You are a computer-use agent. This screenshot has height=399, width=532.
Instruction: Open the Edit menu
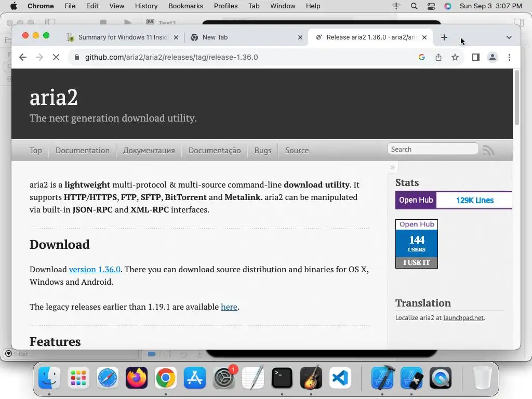92,6
